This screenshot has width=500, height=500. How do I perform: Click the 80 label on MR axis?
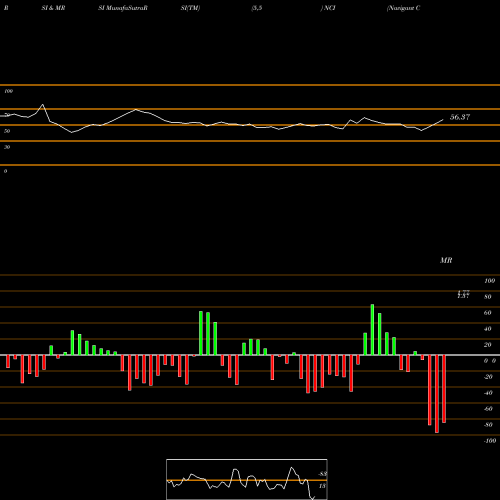coord(488,297)
